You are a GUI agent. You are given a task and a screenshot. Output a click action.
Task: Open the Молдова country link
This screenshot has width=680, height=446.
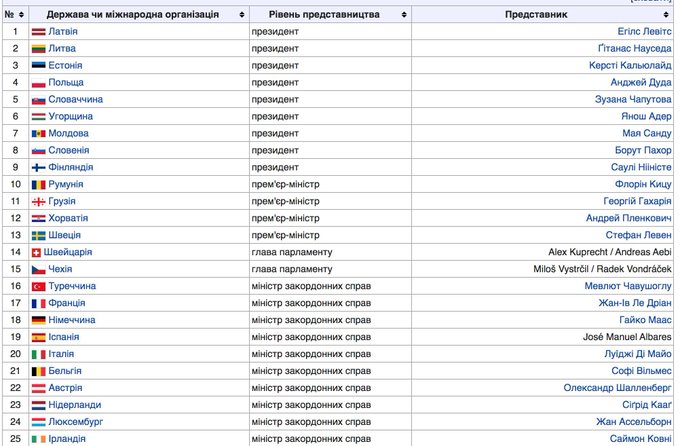click(x=69, y=133)
